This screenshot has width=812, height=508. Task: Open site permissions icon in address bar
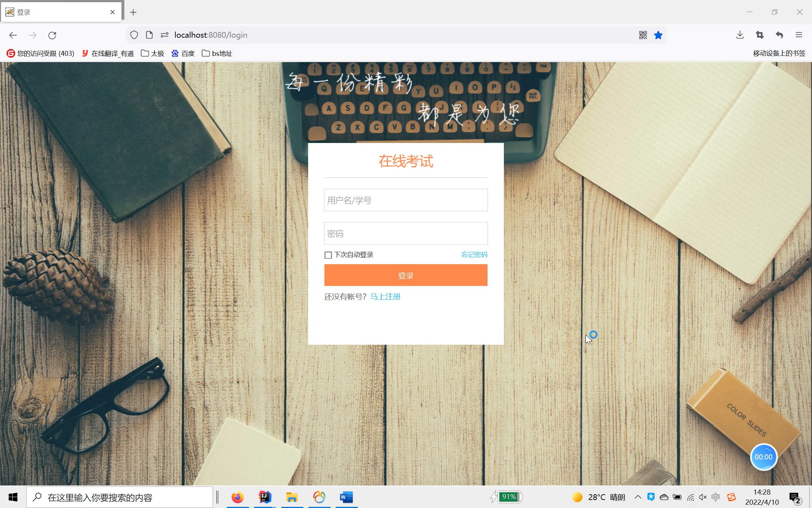click(x=165, y=35)
